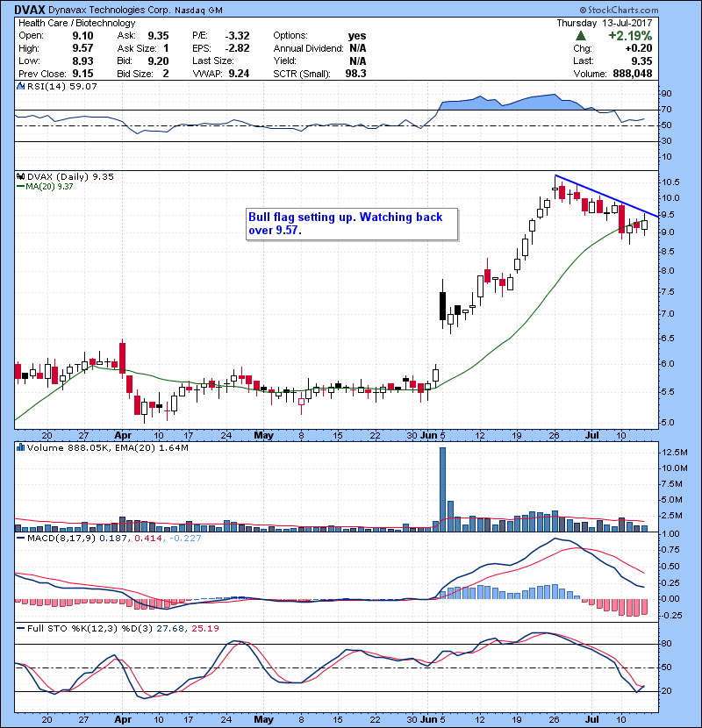Image resolution: width=702 pixels, height=728 pixels.
Task: Click the MA(20) 9.37 legend text
Action: [49, 187]
